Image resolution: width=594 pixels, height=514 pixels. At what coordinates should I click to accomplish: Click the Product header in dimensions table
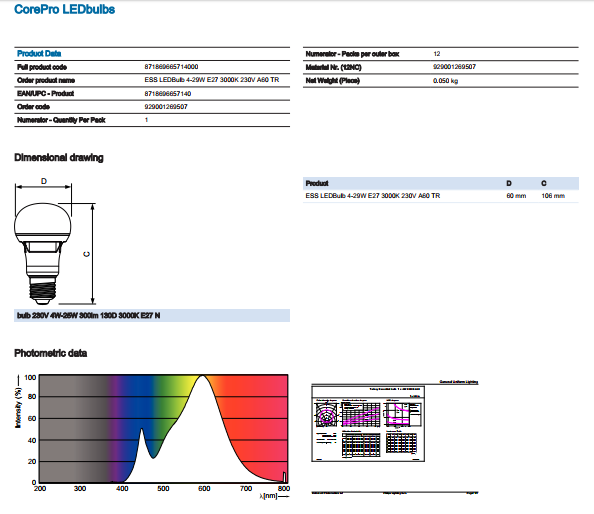(317, 183)
